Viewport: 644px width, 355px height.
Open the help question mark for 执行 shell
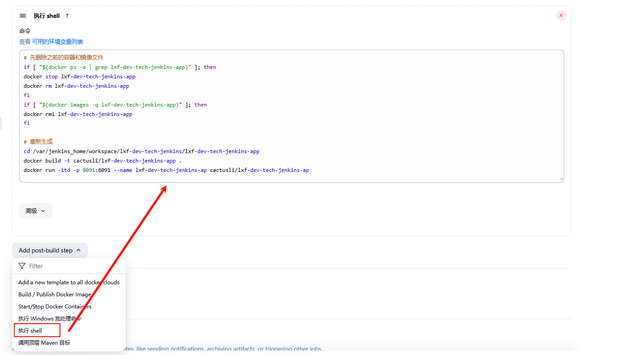(67, 16)
